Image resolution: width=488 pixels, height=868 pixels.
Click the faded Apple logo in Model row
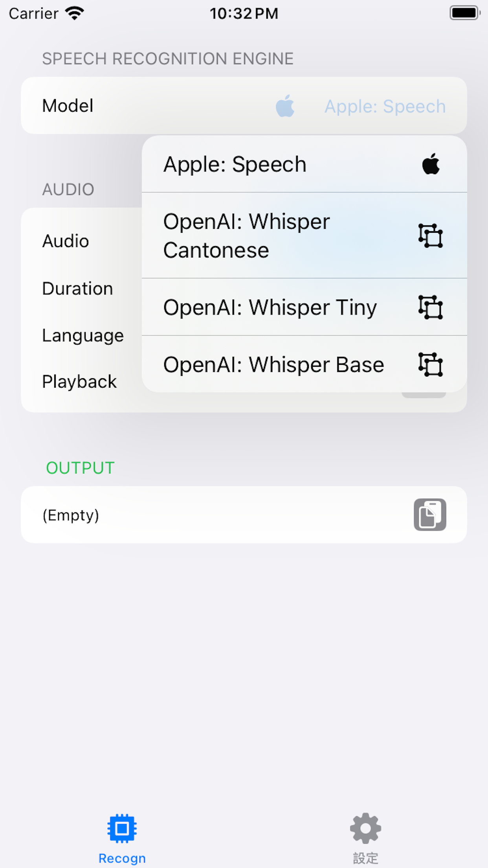285,106
